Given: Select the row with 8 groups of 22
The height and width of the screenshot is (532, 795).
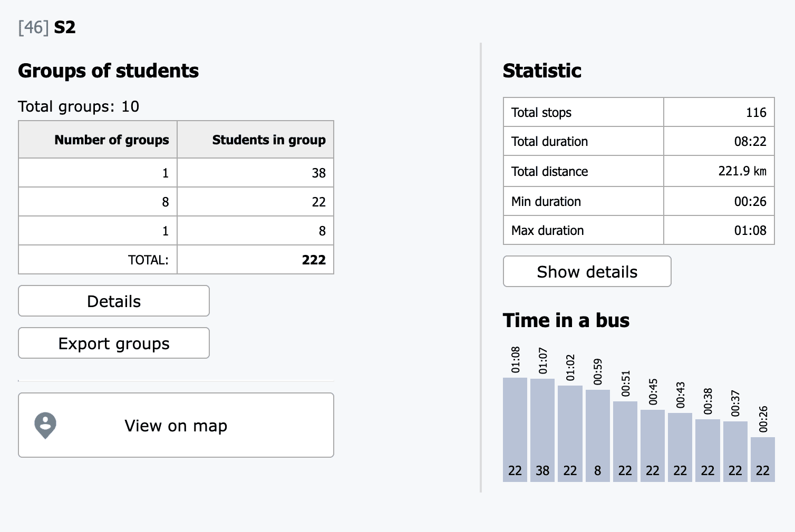Looking at the screenshot, I should click(176, 202).
